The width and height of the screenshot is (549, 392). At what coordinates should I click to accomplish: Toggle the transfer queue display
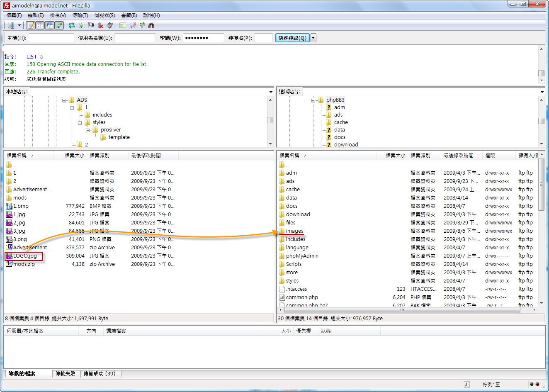[59, 25]
